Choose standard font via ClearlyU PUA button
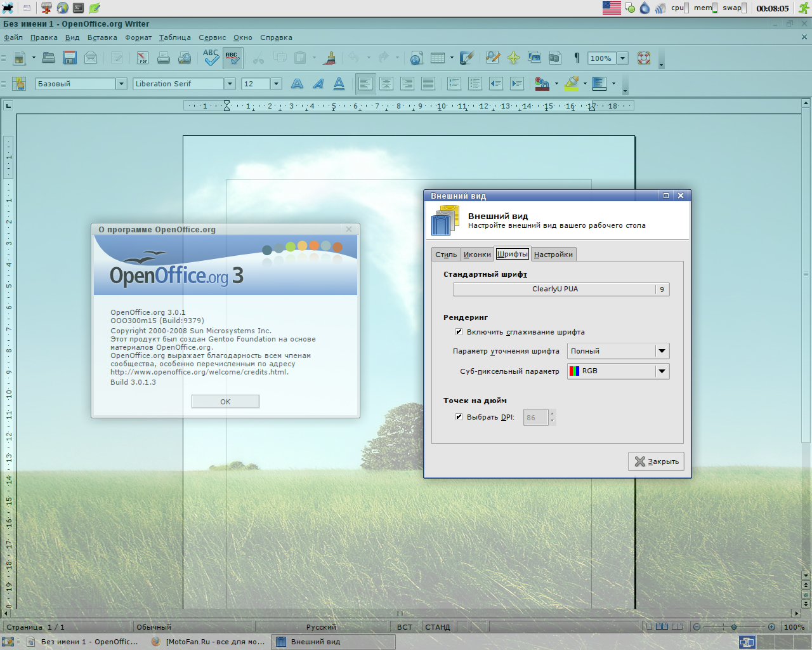This screenshot has width=812, height=650. (x=561, y=289)
